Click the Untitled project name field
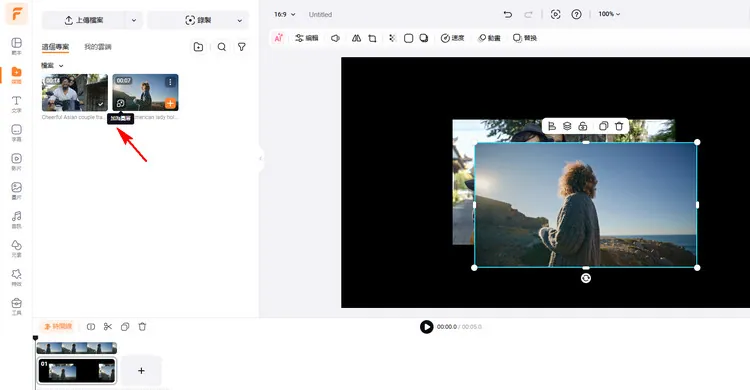This screenshot has width=750, height=390. point(320,14)
